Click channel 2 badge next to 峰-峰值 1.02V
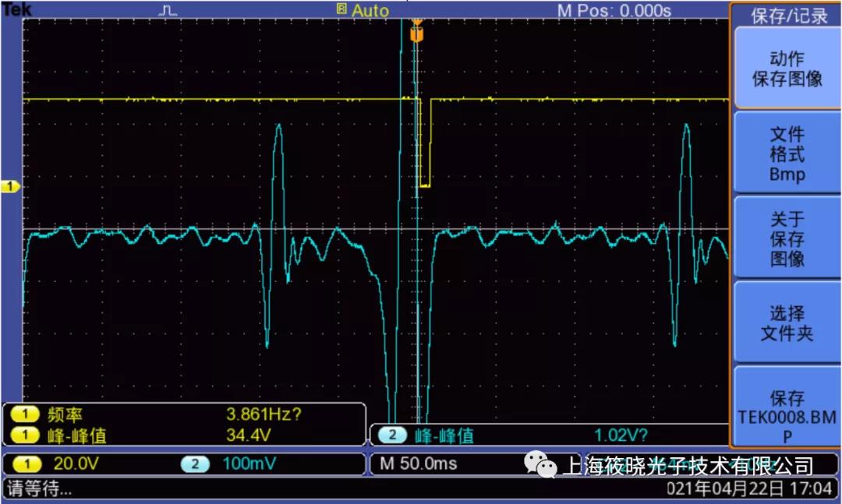 (x=393, y=435)
